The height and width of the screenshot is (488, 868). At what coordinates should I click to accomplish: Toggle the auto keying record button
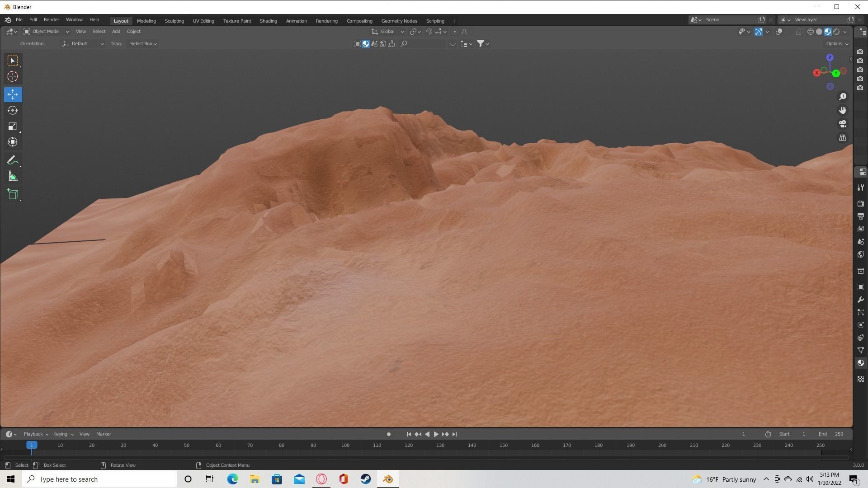[388, 434]
